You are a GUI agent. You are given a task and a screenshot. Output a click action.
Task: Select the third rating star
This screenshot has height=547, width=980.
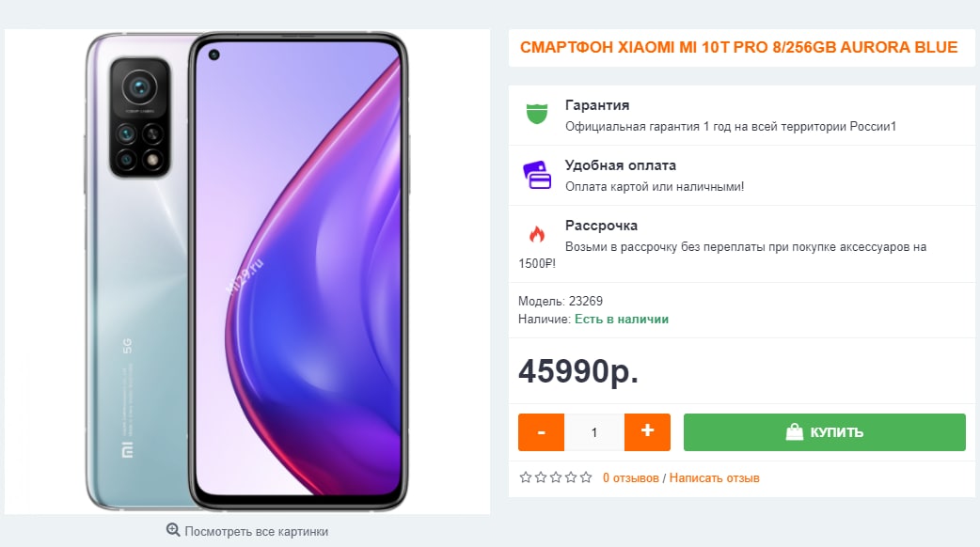pyautogui.click(x=556, y=477)
